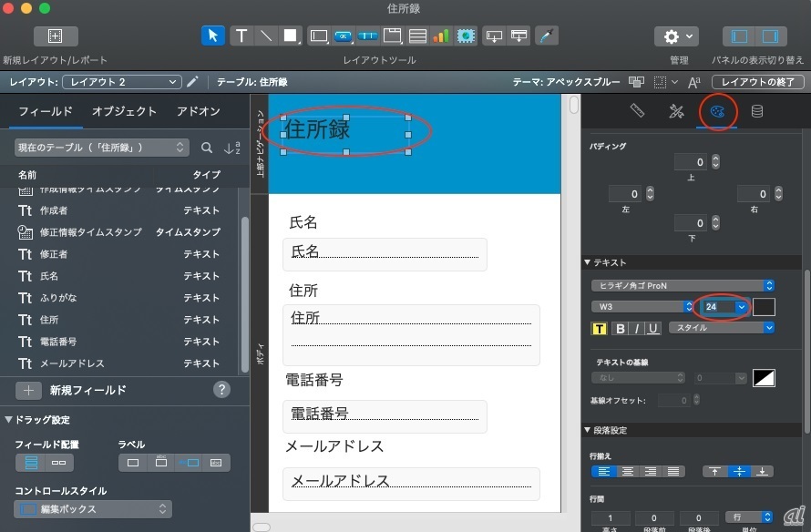Open the ヒラギノ角ゴ ProN font dropdown
Screen dimensions: 811x532
pos(683,286)
